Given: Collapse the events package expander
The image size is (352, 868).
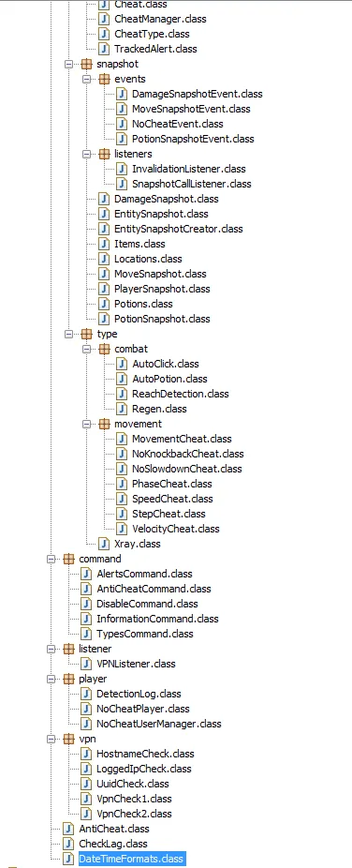Looking at the screenshot, I should pos(86,79).
